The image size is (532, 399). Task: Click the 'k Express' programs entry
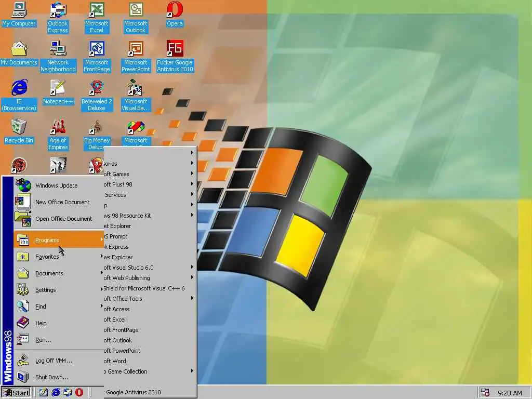tap(150, 247)
